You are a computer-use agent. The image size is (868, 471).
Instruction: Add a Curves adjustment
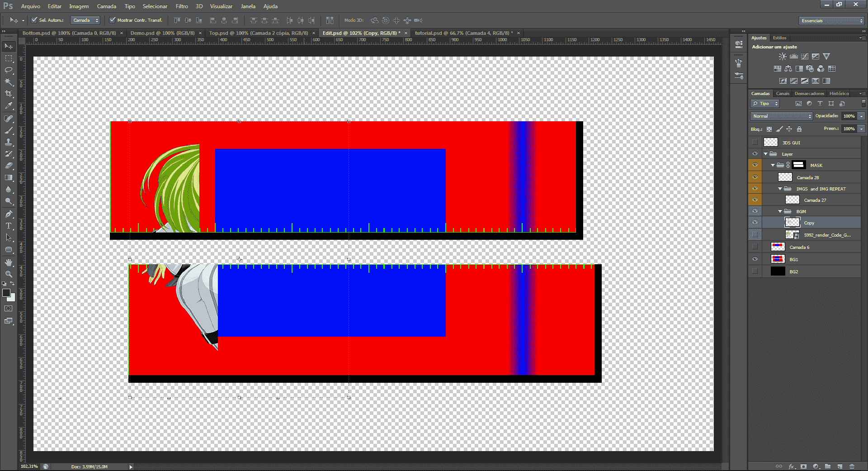(x=805, y=57)
